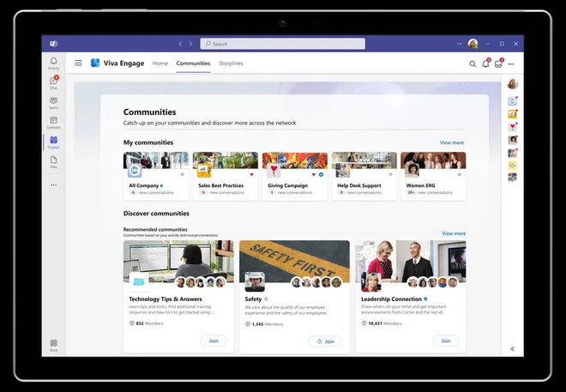Open profile avatar in Teams title bar

tap(473, 44)
